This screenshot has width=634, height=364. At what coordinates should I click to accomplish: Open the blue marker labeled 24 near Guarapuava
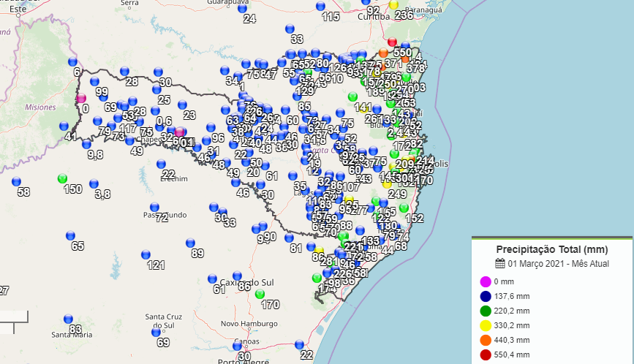point(242,8)
